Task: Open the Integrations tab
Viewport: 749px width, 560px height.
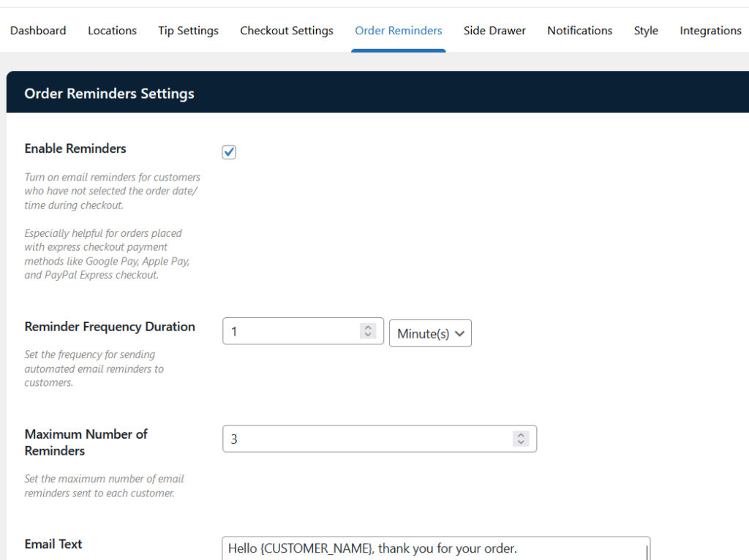Action: pos(710,31)
